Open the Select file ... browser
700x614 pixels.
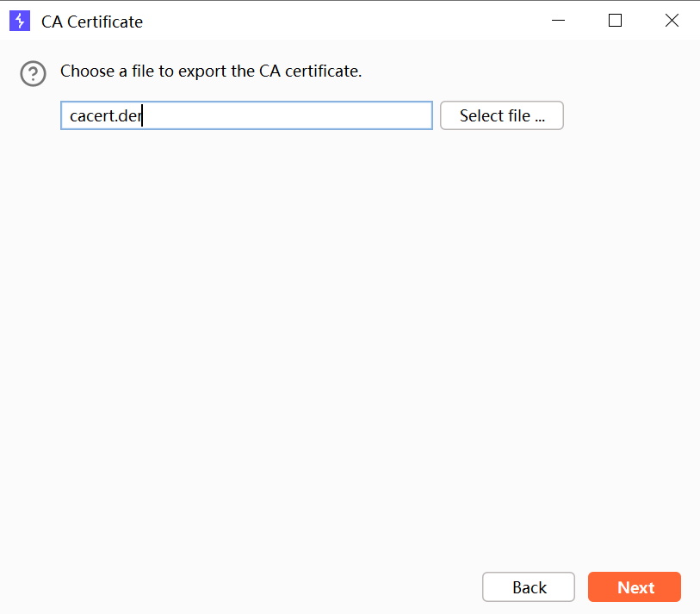(501, 115)
